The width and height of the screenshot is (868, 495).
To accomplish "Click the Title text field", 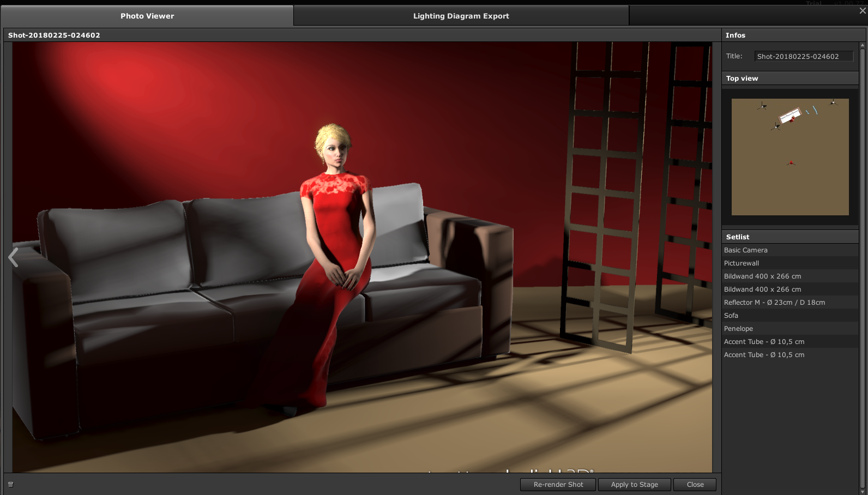I will tap(803, 56).
